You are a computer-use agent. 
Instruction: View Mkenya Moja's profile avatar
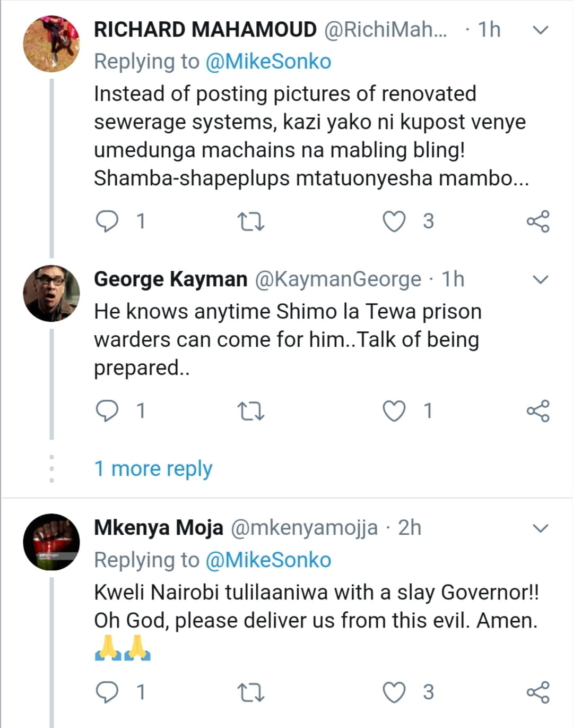51,542
